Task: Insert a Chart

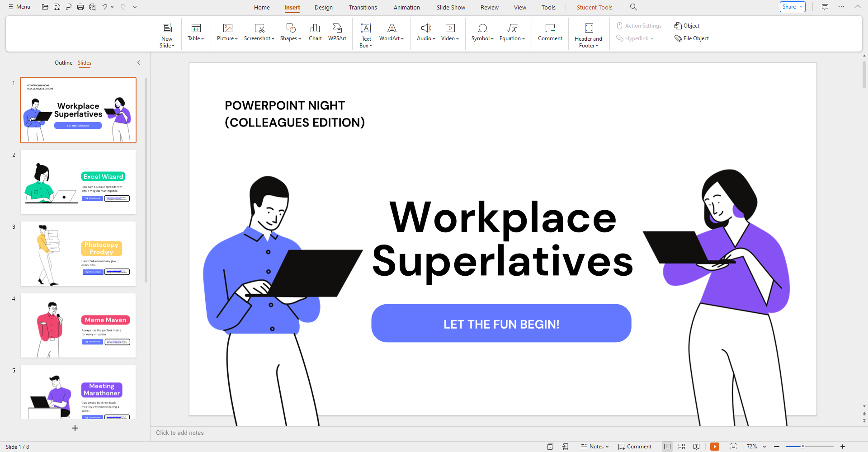Action: pyautogui.click(x=315, y=33)
